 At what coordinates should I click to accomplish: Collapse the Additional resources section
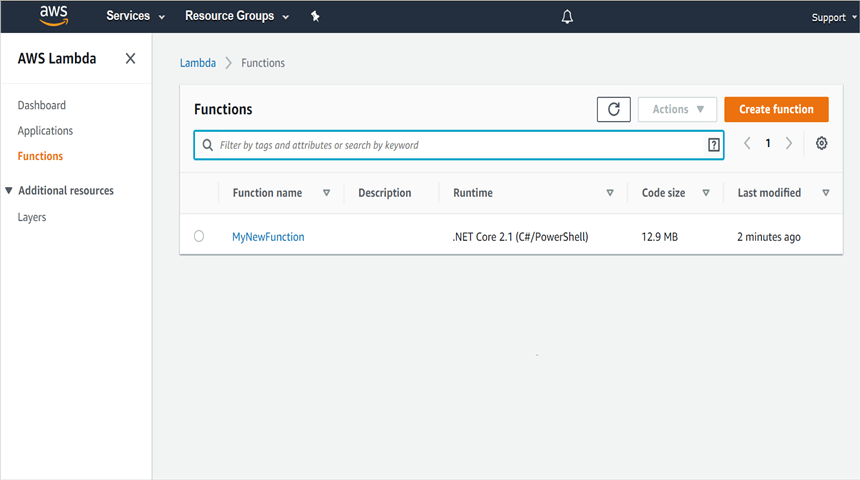(x=9, y=190)
